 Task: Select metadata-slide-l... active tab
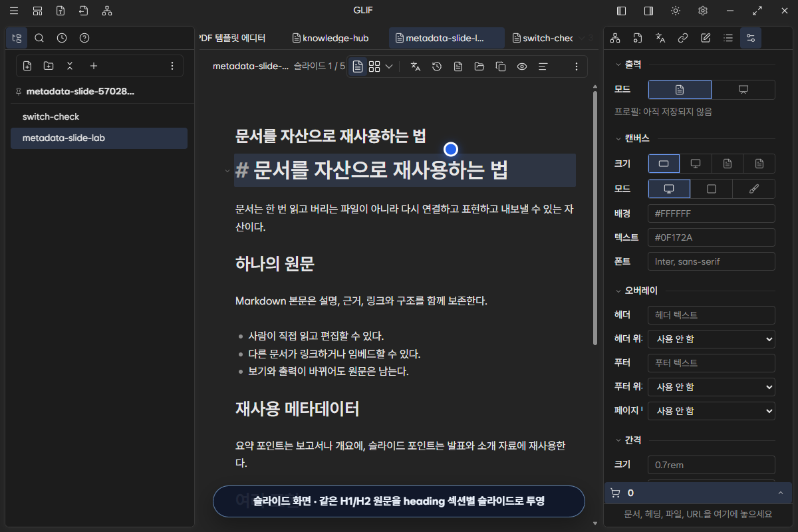447,38
